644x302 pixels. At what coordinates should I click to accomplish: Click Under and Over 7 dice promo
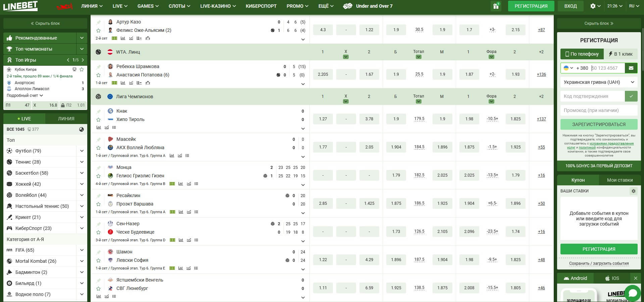pos(368,6)
